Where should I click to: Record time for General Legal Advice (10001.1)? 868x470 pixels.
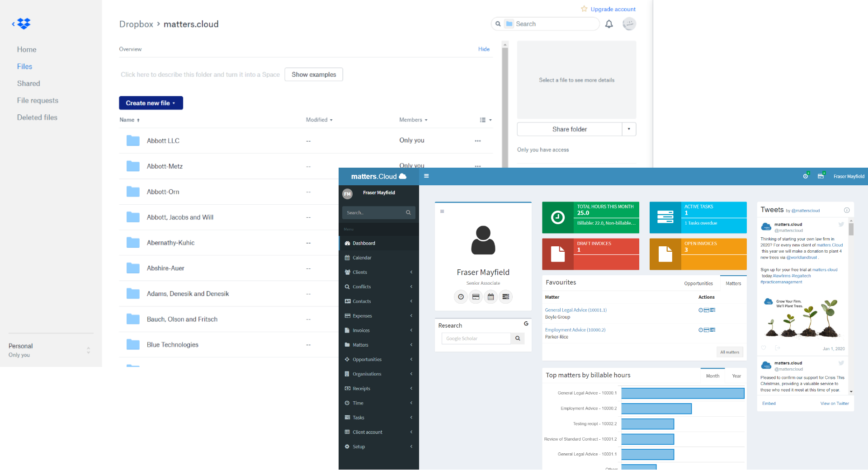(x=701, y=310)
